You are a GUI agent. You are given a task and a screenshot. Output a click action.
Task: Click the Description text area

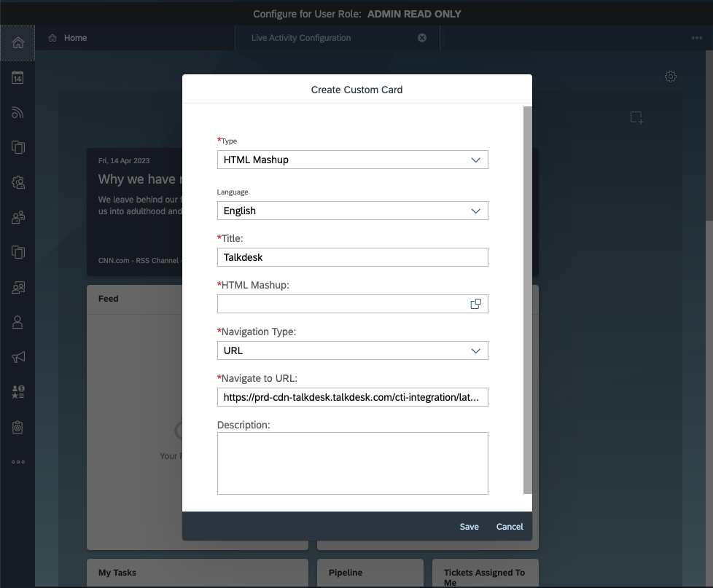click(352, 463)
